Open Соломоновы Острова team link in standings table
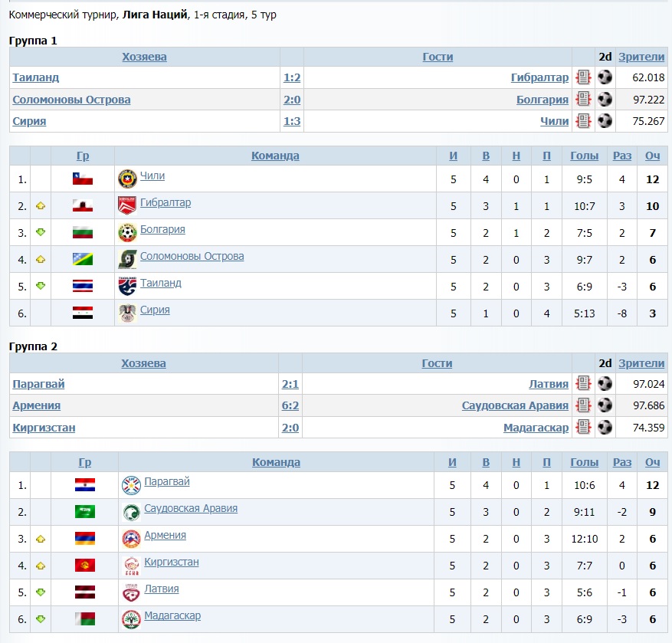 pyautogui.click(x=192, y=256)
